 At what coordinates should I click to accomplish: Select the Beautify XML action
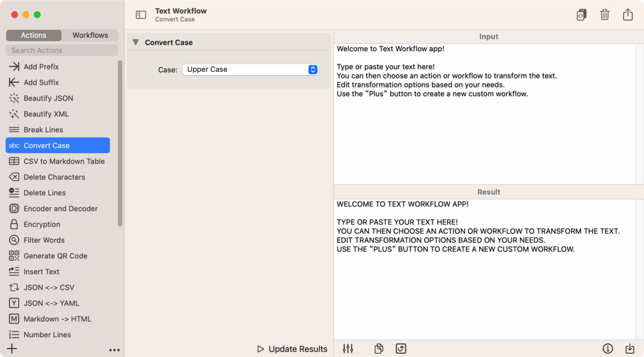[x=58, y=114]
